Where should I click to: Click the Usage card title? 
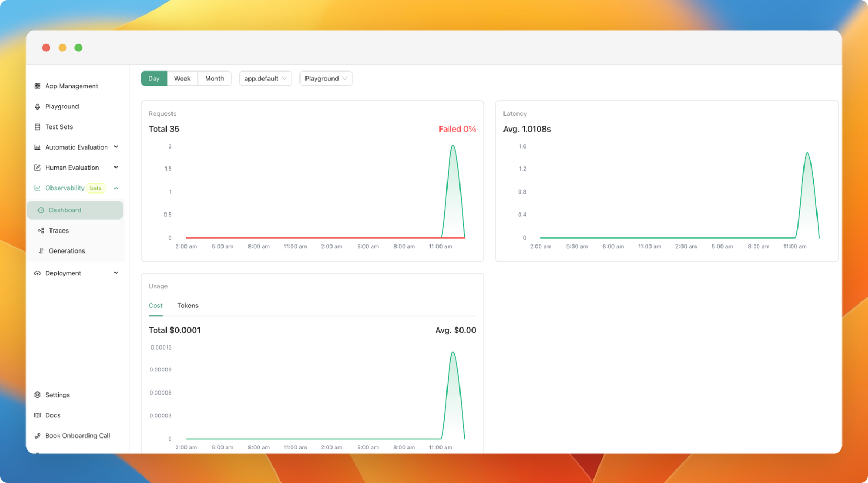tap(158, 286)
